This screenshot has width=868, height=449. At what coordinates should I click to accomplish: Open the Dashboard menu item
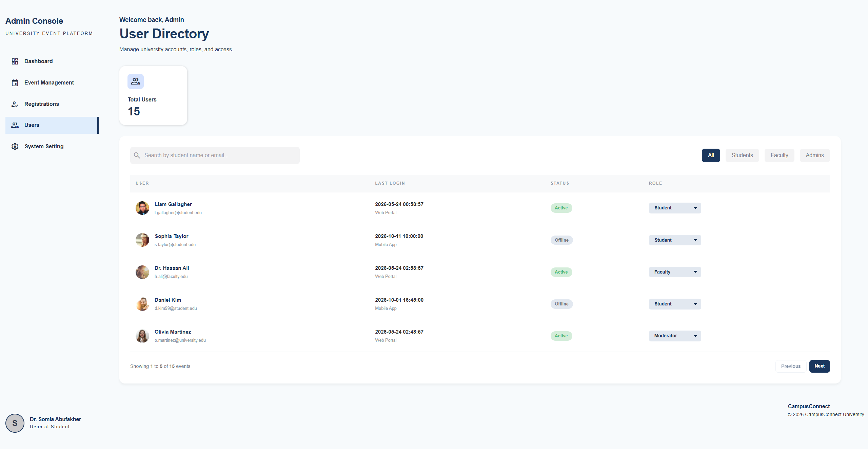[x=52, y=61]
